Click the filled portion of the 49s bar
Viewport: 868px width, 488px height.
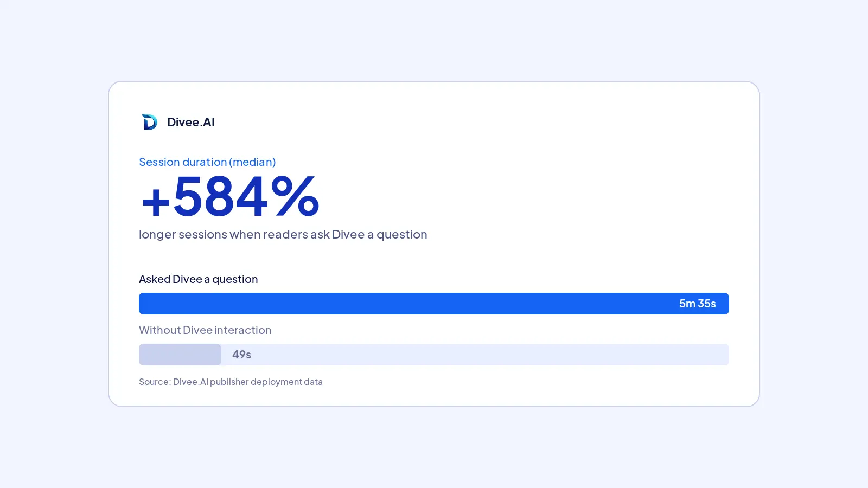(180, 355)
